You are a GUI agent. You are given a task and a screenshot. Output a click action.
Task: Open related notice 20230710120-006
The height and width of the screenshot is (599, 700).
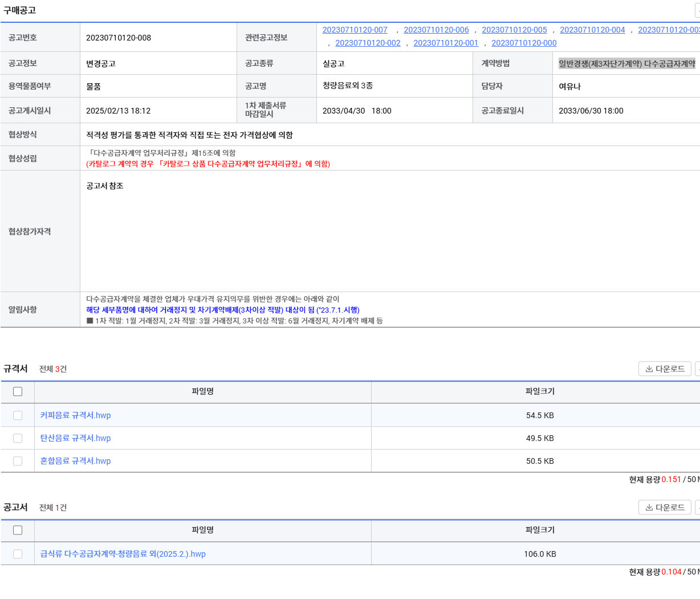[436, 30]
